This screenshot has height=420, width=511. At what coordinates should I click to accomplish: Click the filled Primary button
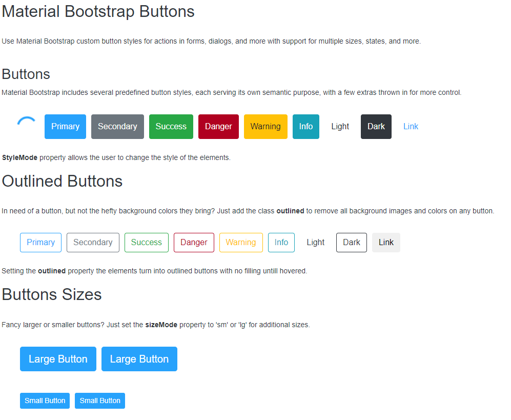pos(65,127)
